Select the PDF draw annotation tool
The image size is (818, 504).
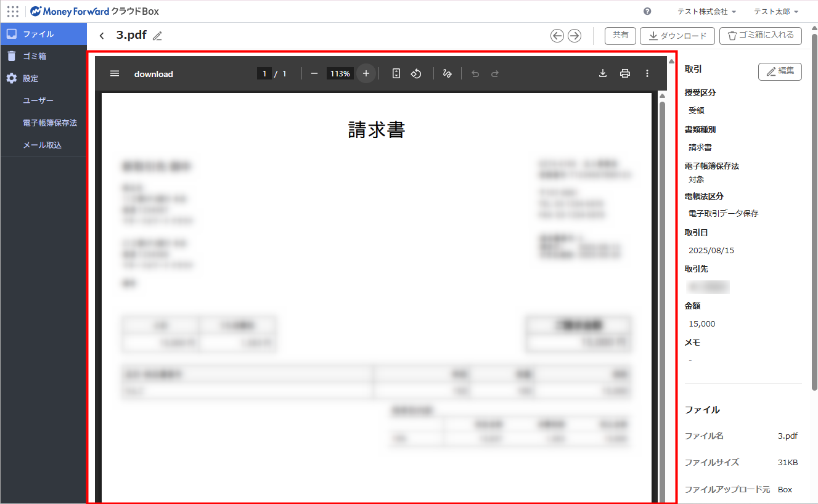tap(448, 73)
